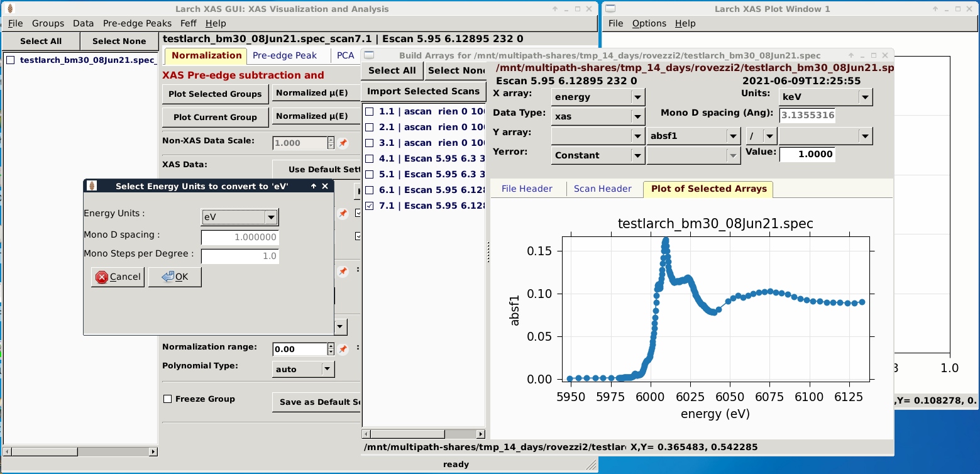
Task: Pin the Non-XAS Data Scale value with pushpin icon
Action: point(343,143)
